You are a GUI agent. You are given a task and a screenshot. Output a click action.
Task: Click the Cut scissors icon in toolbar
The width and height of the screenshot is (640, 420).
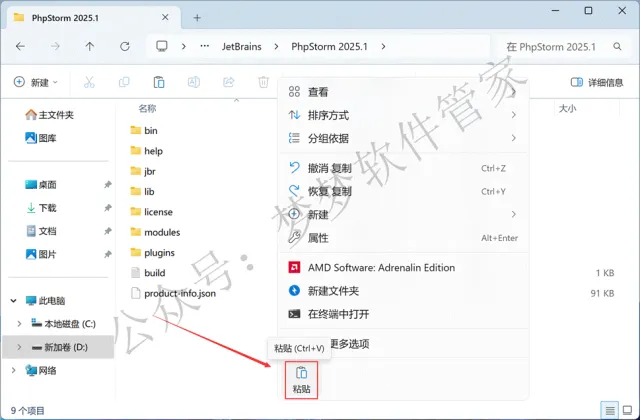pos(89,82)
